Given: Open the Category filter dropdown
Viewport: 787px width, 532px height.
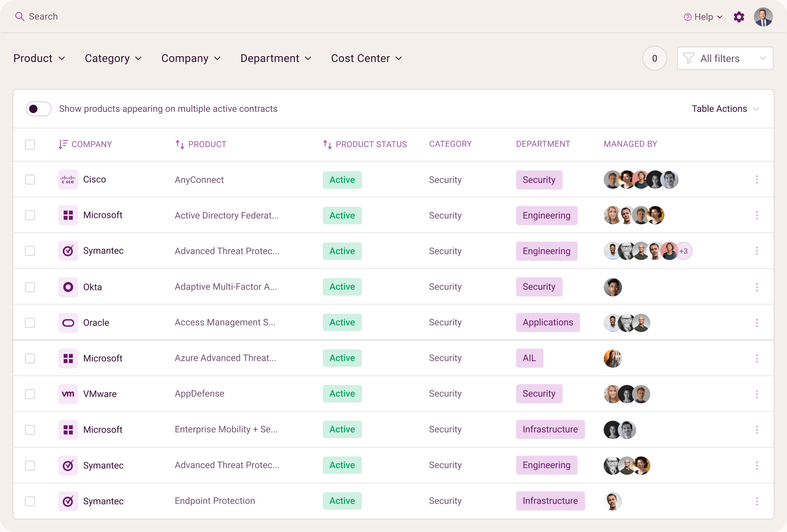Looking at the screenshot, I should [x=113, y=58].
